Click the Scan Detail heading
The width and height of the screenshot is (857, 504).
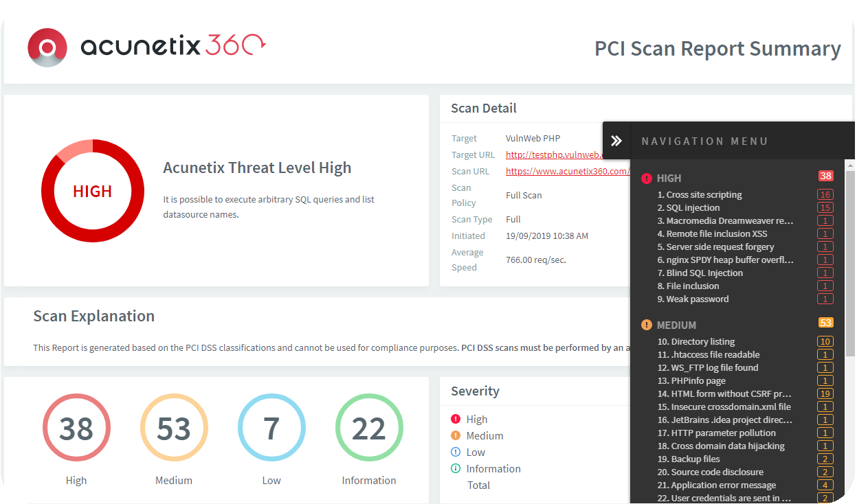pyautogui.click(x=484, y=108)
